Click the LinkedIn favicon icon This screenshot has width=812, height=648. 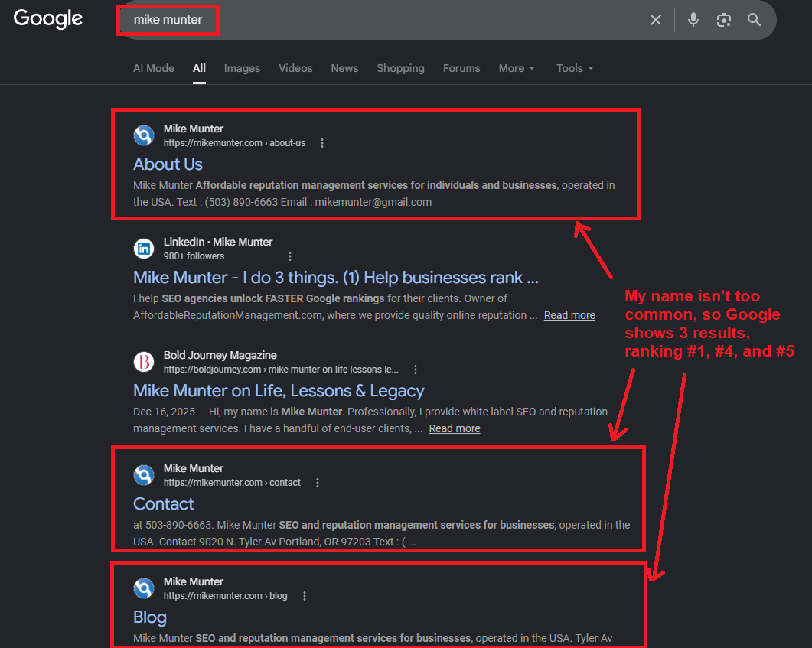[x=144, y=249]
